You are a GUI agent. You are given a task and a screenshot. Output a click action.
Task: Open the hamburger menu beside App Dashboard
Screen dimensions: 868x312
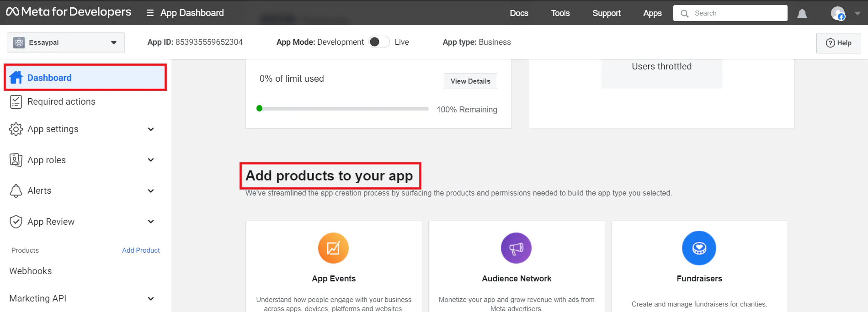(150, 13)
